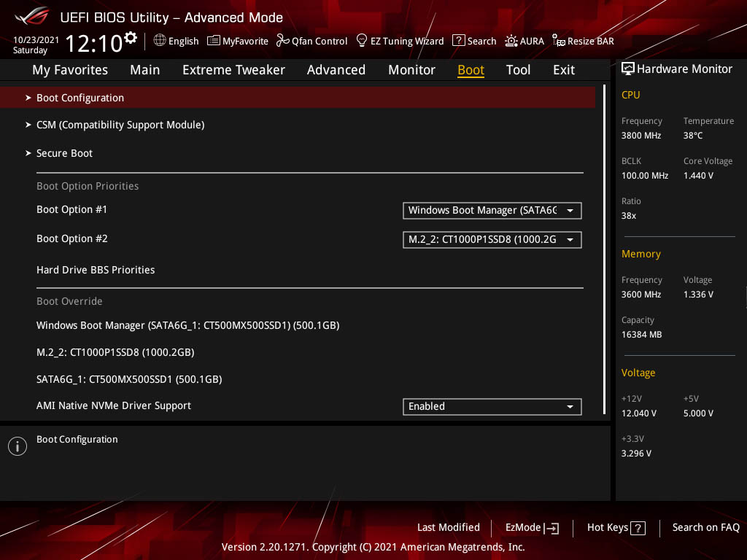
Task: Click the memory capacity value 16384 MB
Action: (642, 335)
